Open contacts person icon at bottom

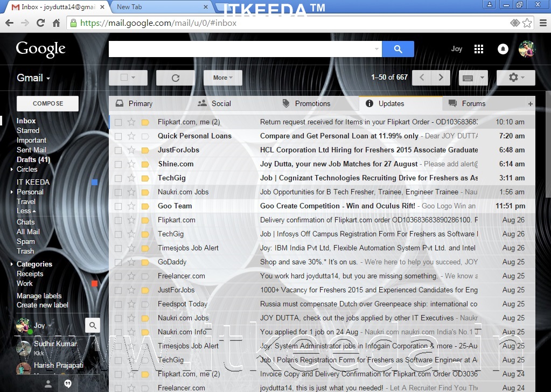coord(48,383)
